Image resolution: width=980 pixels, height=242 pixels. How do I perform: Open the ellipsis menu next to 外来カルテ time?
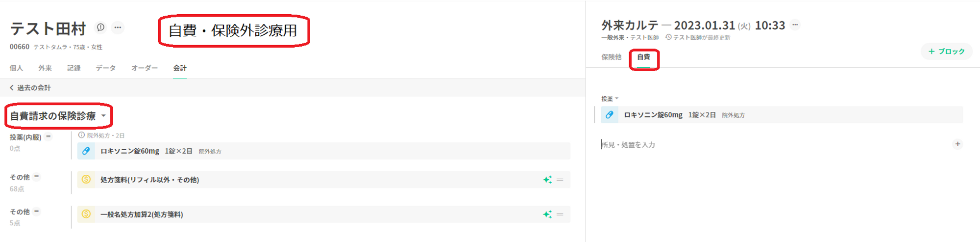coord(795,25)
